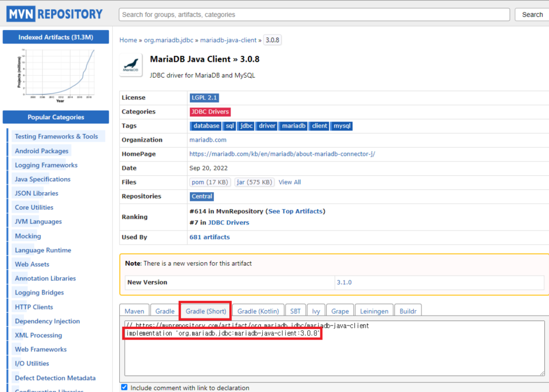
Task: Open the Central repository badge
Action: (x=202, y=196)
